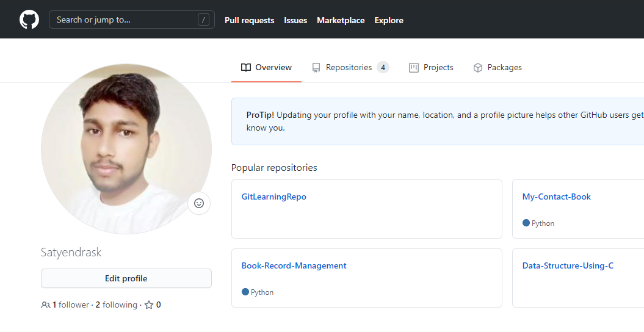View the 2 following link

[x=117, y=305]
